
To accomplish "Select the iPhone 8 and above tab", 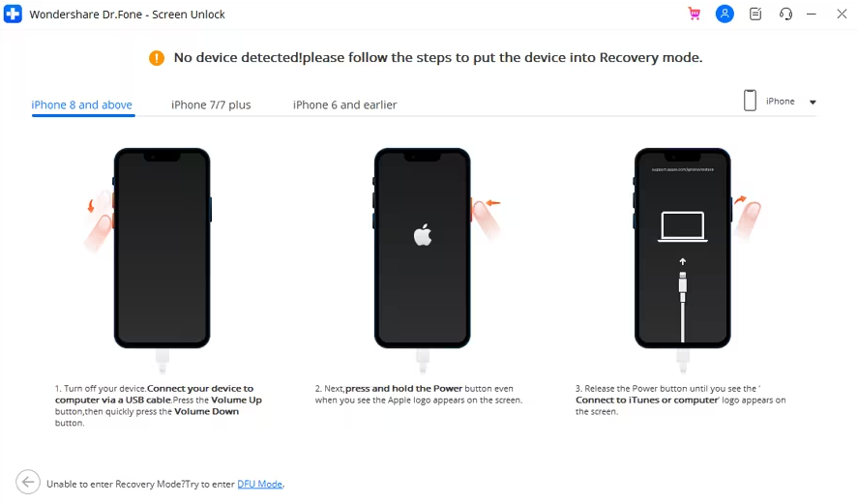I will click(x=81, y=104).
